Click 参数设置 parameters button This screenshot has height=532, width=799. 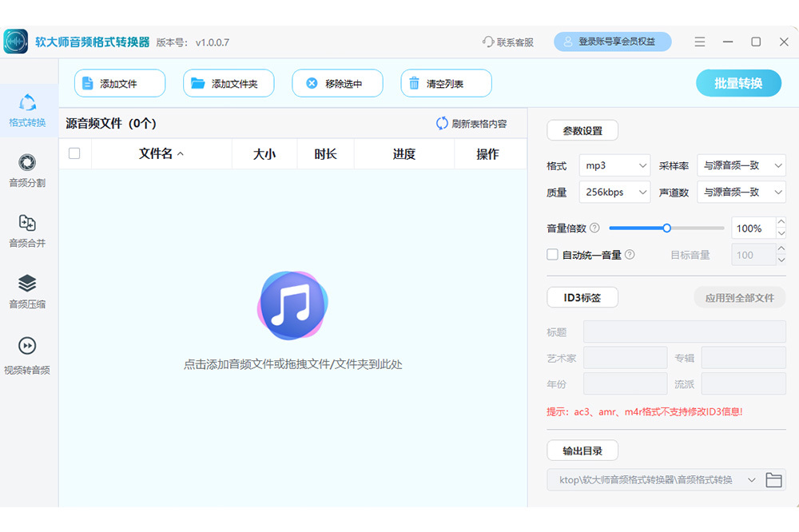click(x=582, y=130)
